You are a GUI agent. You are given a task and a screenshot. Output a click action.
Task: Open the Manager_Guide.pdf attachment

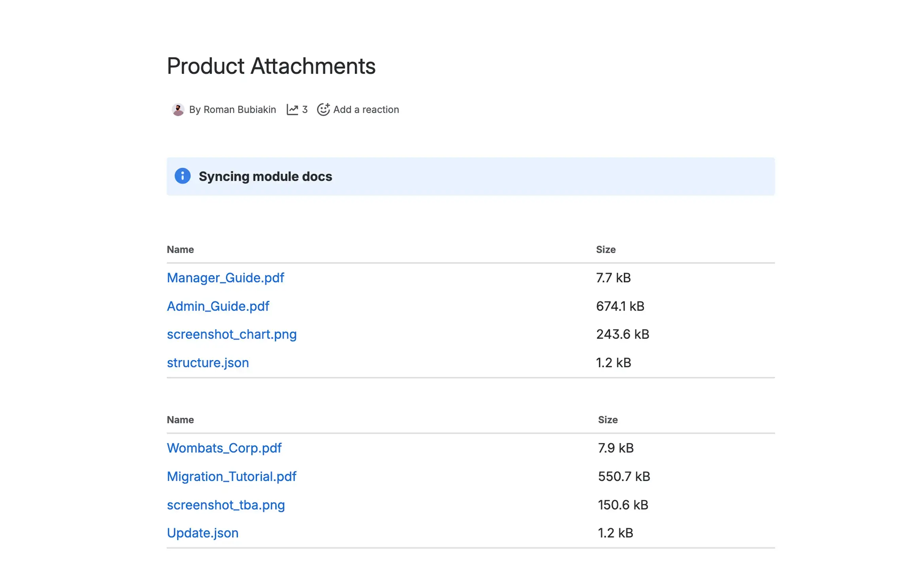tap(225, 278)
